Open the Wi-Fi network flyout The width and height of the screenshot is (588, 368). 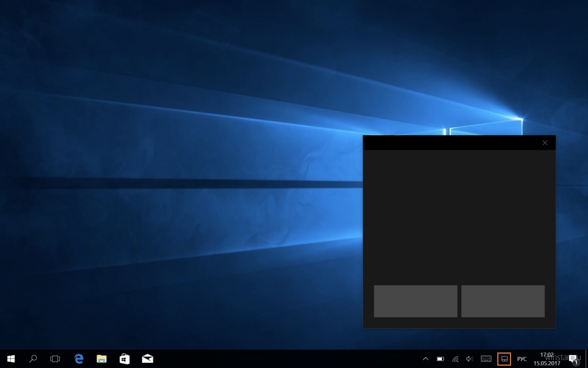tap(455, 359)
